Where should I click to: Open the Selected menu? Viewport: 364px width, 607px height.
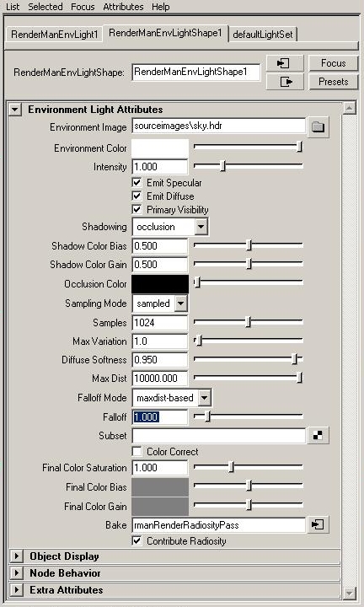pyautogui.click(x=45, y=7)
